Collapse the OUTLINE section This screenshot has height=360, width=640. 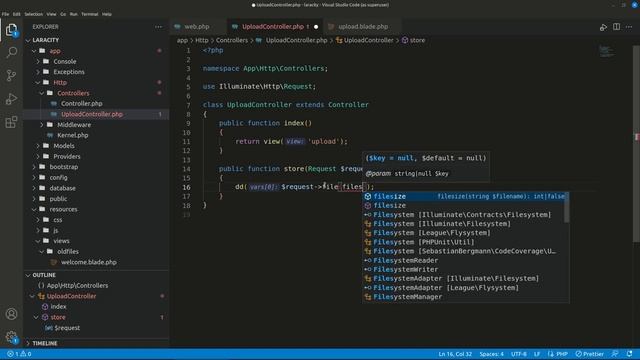pyautogui.click(x=28, y=275)
